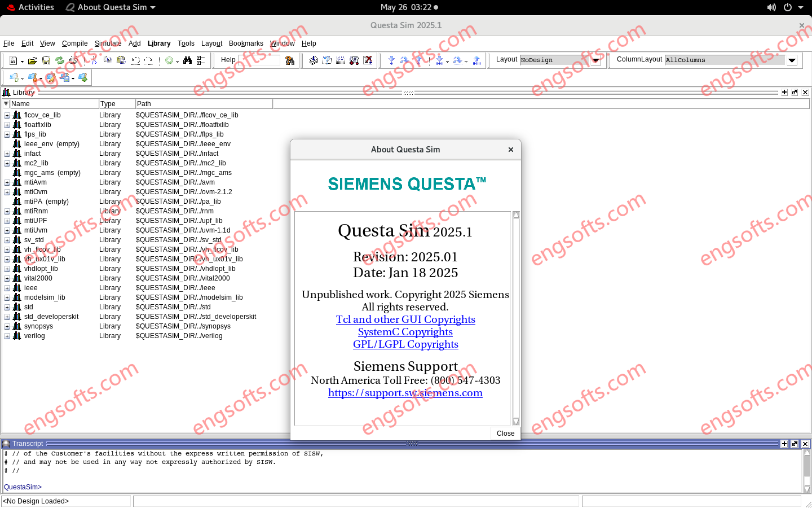Click the pencil edit icon in the second toolbar row
Screen dimensions: 812x508
50,78
